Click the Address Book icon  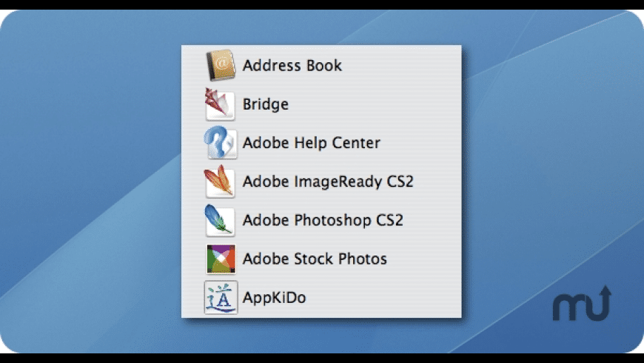tap(221, 65)
